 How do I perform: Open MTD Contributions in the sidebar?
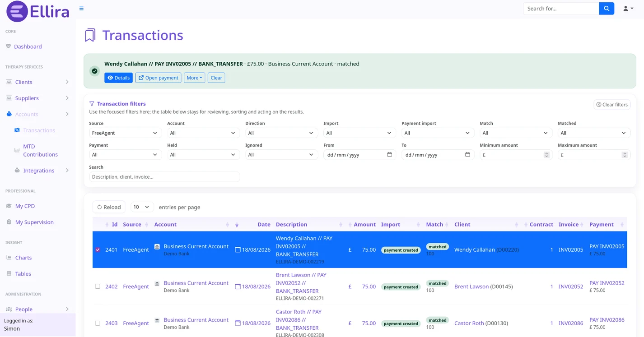point(40,150)
